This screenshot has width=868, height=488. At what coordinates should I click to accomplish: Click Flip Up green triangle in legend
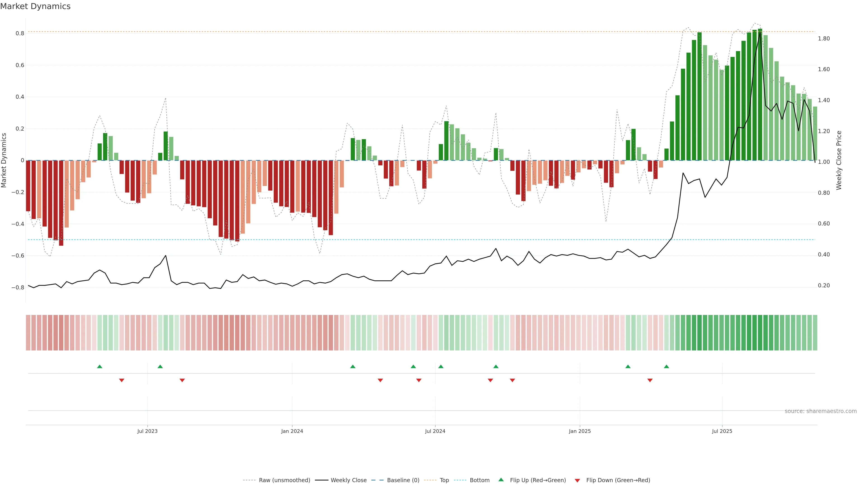(501, 480)
